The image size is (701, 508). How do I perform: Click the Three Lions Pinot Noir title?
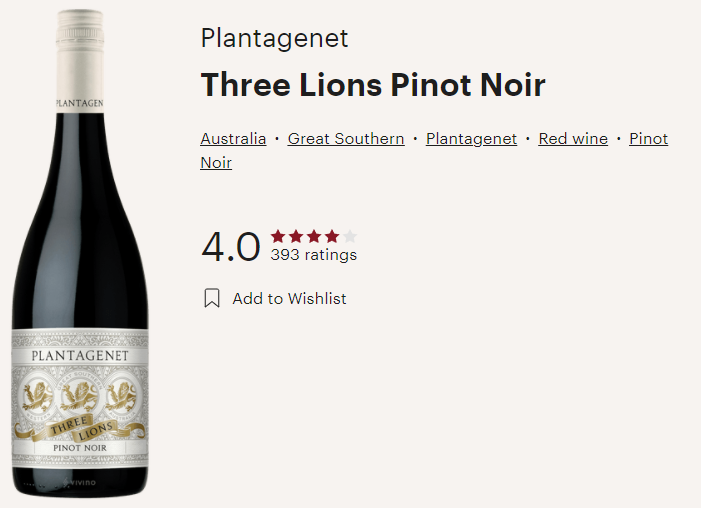(x=373, y=84)
